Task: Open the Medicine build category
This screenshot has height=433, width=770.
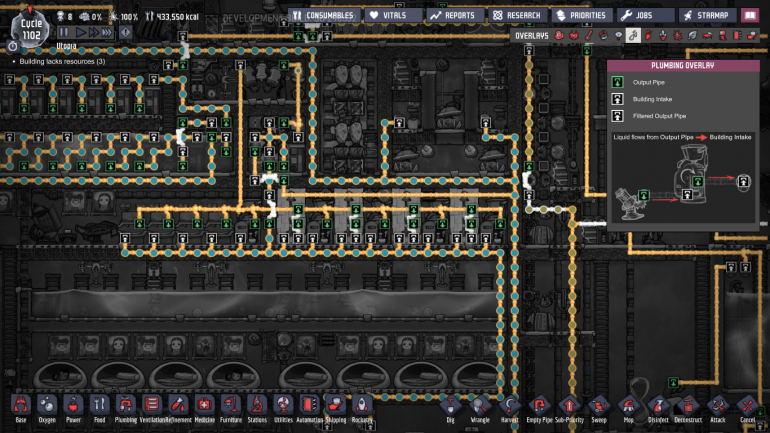Action: 205,408
